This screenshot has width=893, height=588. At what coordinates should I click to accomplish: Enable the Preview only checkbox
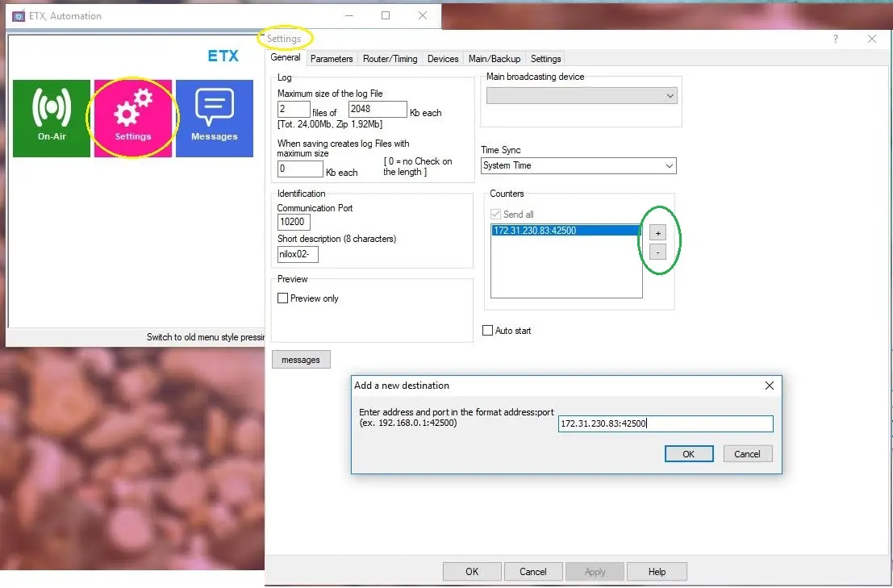283,298
